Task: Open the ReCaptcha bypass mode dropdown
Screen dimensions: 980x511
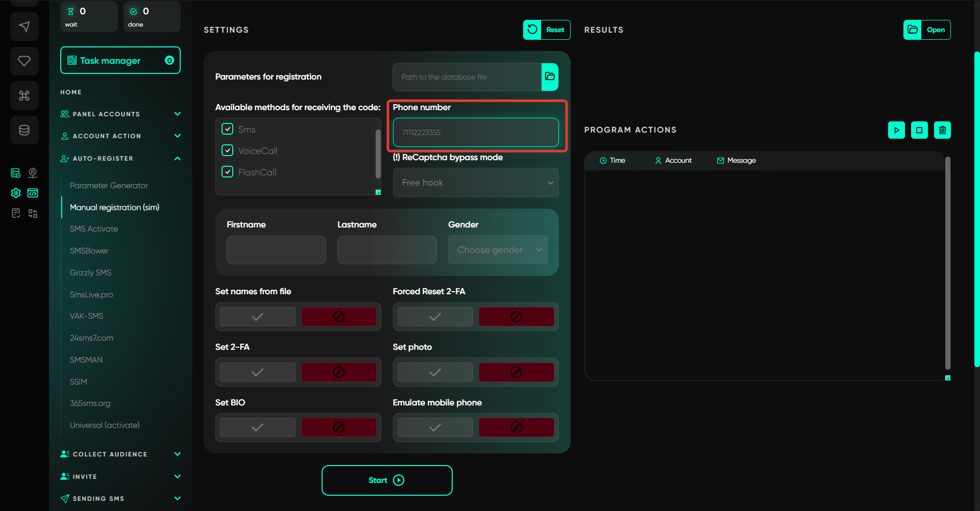Action: click(476, 183)
